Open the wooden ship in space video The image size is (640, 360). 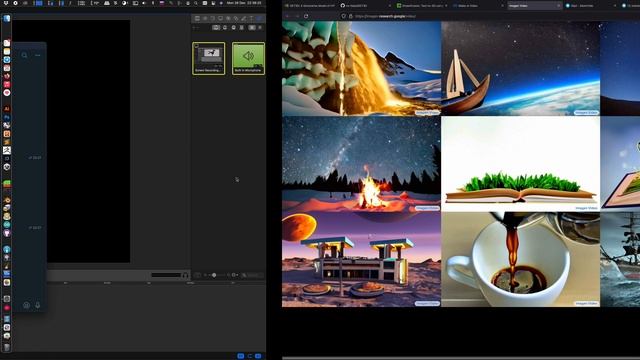tap(520, 69)
